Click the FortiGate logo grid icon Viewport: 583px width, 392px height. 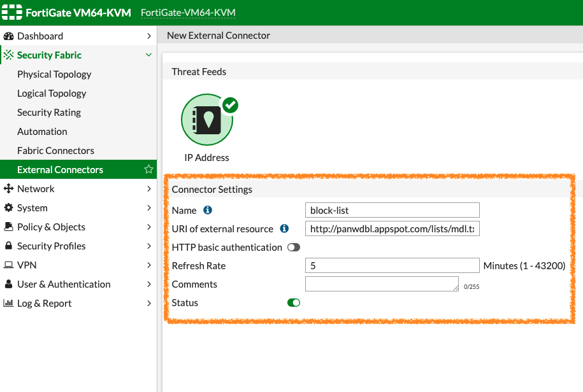pos(11,11)
